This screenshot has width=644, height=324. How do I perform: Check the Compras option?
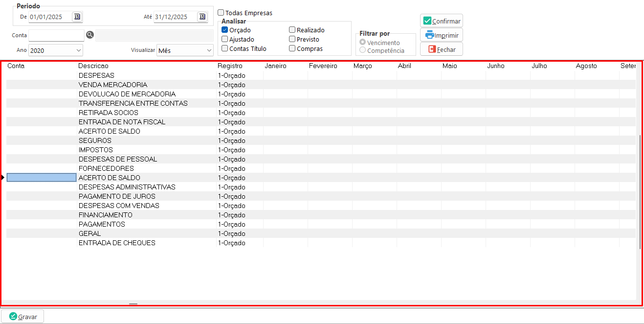pyautogui.click(x=292, y=48)
